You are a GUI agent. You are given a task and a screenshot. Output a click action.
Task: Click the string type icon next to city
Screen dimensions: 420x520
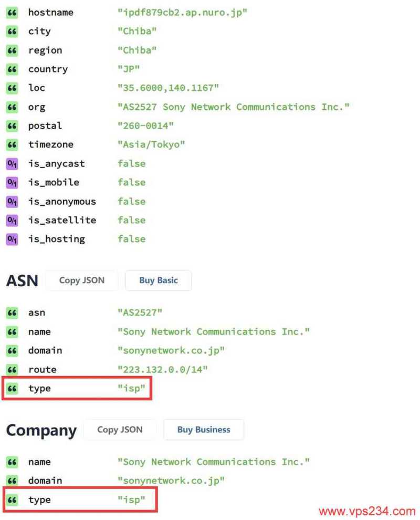[12, 31]
